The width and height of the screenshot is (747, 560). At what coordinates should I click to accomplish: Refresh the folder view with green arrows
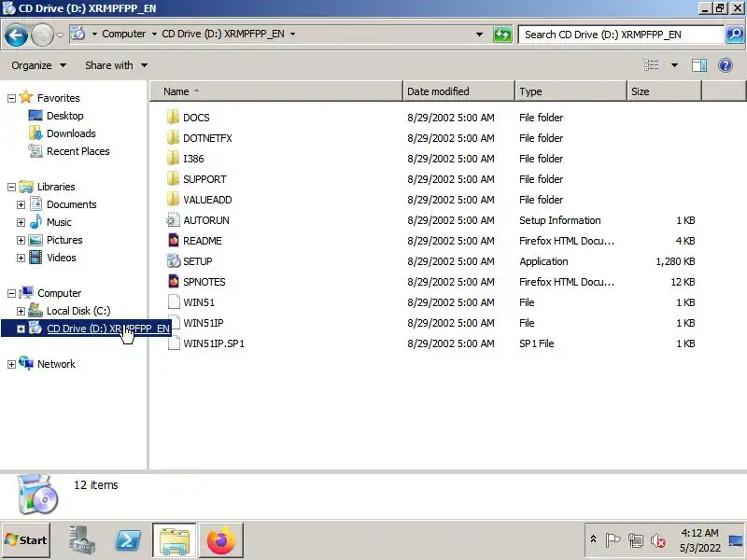[502, 35]
